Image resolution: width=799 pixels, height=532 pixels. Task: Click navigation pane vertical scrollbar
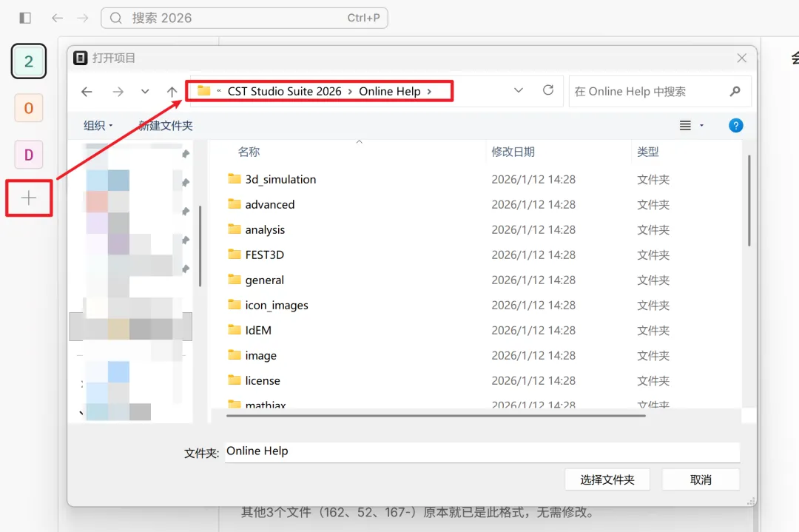tap(200, 246)
